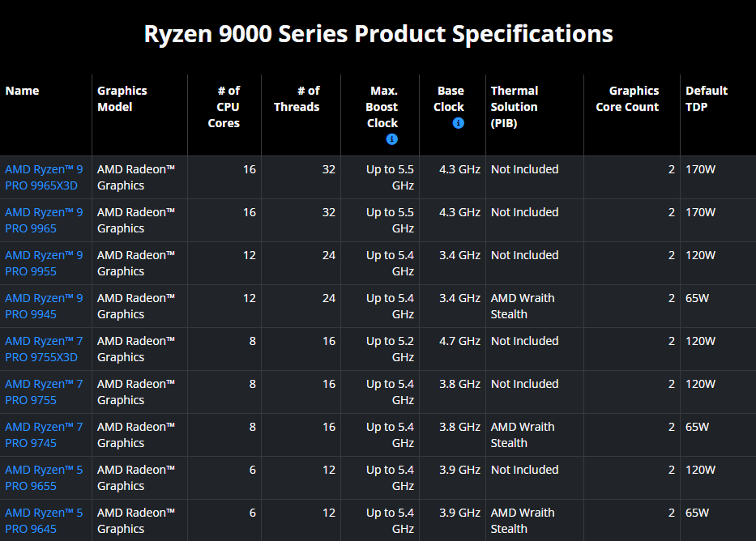Click the # of Threads column header
756x541 pixels.
tap(297, 99)
